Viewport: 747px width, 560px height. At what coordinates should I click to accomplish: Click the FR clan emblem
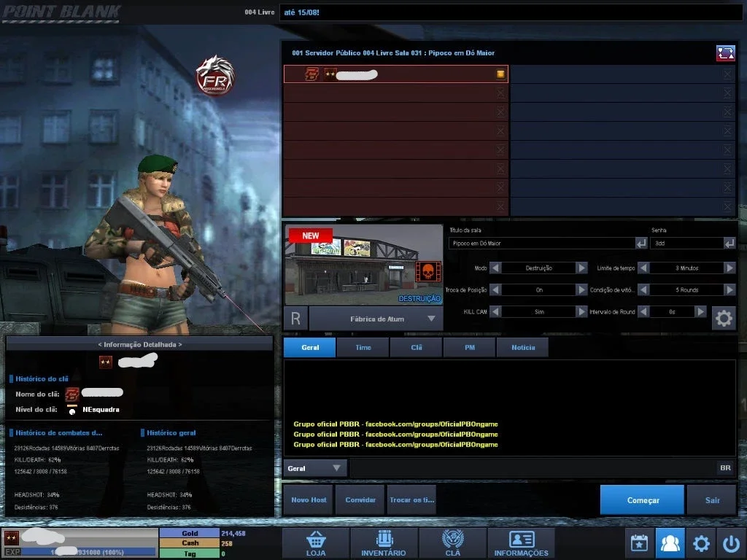pyautogui.click(x=215, y=75)
